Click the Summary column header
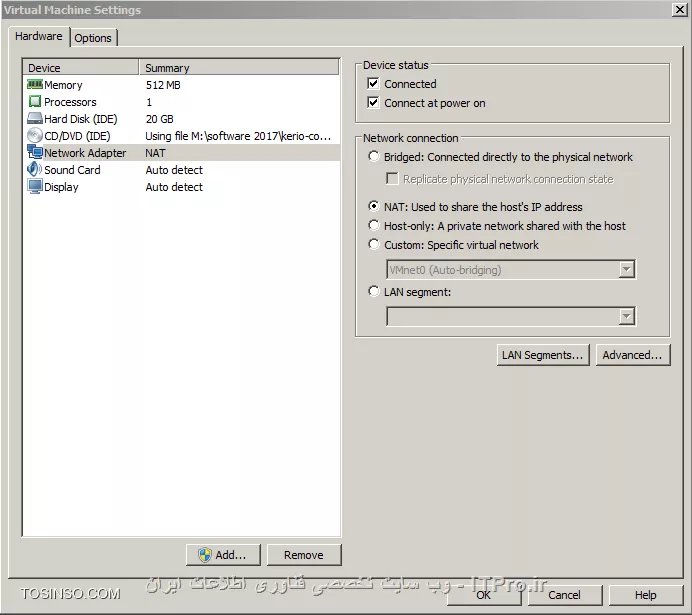The width and height of the screenshot is (692, 615). pos(239,68)
